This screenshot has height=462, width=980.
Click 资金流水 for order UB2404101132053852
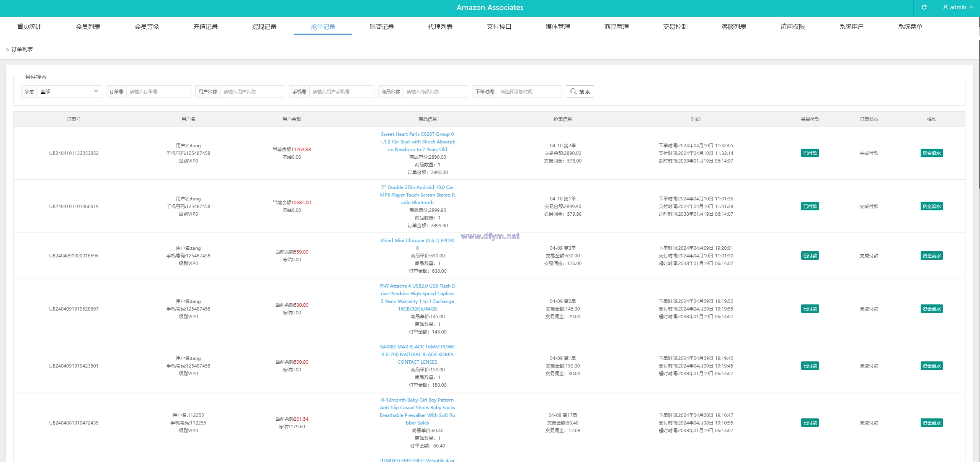931,153
